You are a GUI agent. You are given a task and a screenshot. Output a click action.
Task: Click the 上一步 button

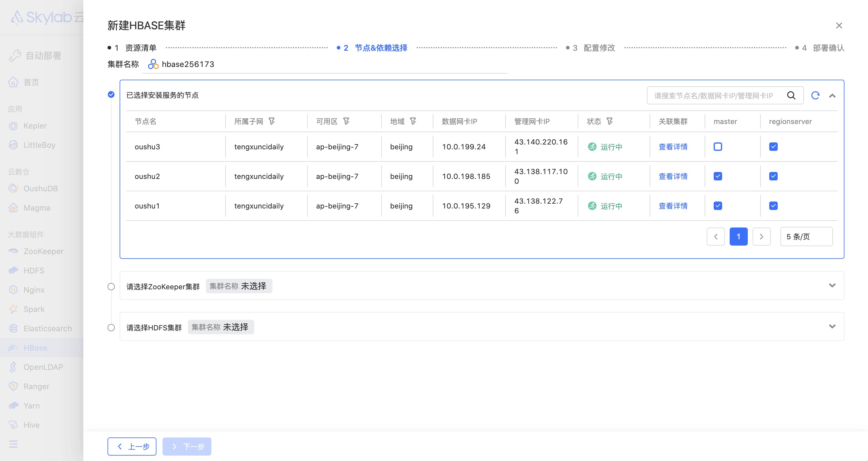132,447
